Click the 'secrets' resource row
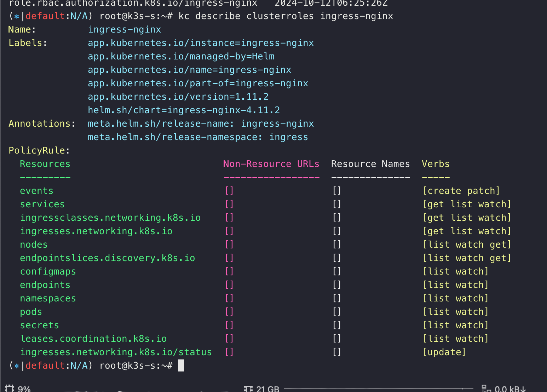Screen dimensions: 547x392 (40, 325)
